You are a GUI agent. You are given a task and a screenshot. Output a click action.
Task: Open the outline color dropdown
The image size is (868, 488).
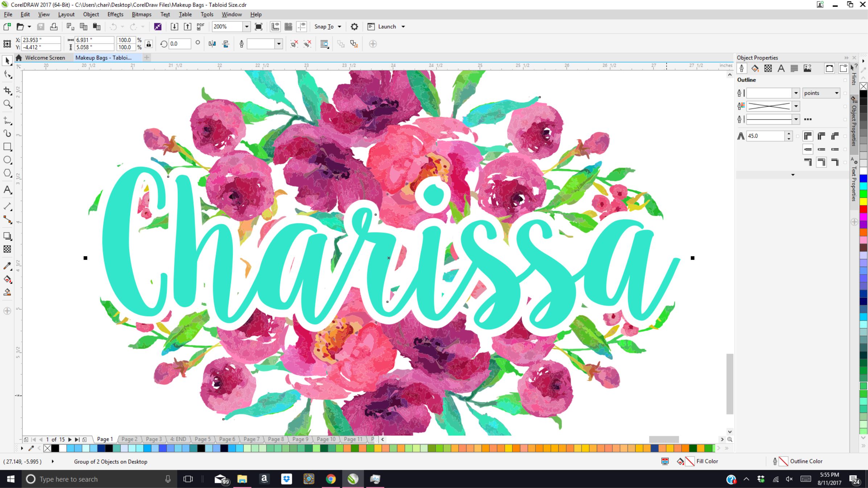[796, 106]
